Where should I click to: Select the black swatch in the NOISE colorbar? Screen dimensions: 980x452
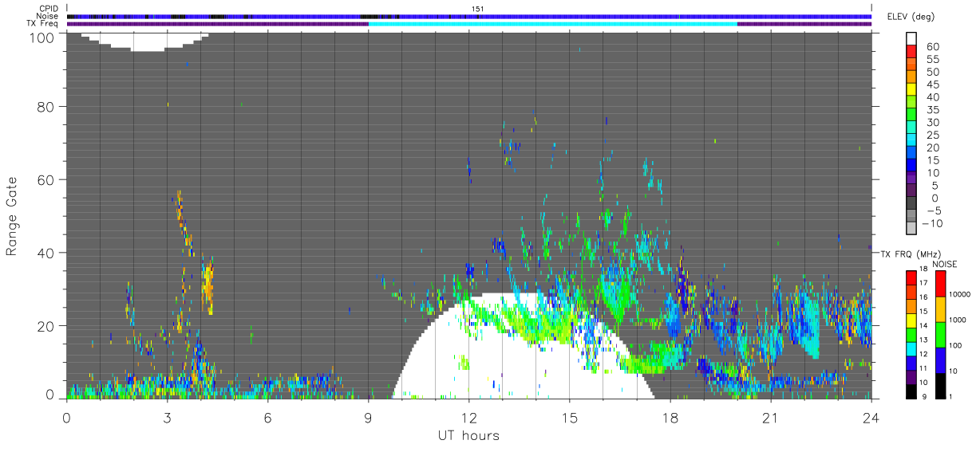[x=941, y=384]
